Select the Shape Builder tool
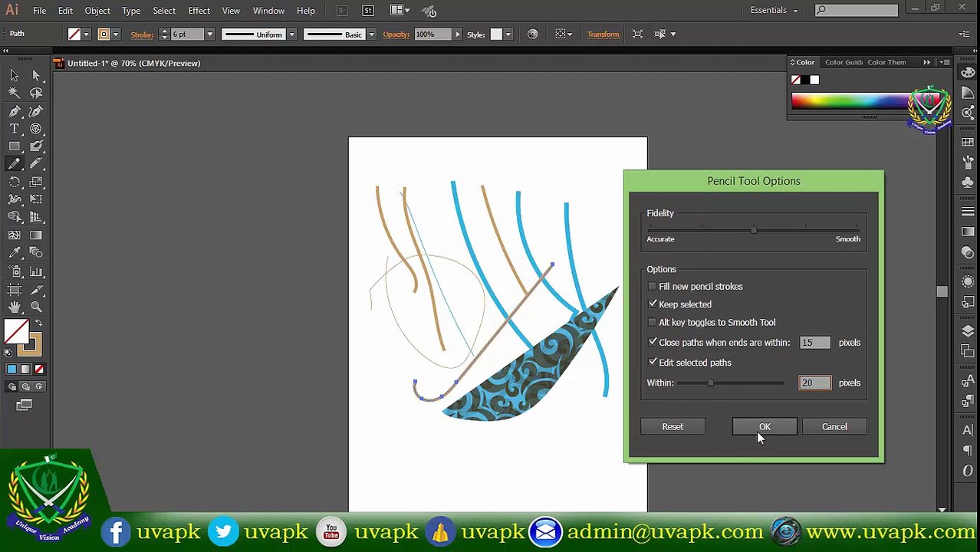 pyautogui.click(x=15, y=218)
